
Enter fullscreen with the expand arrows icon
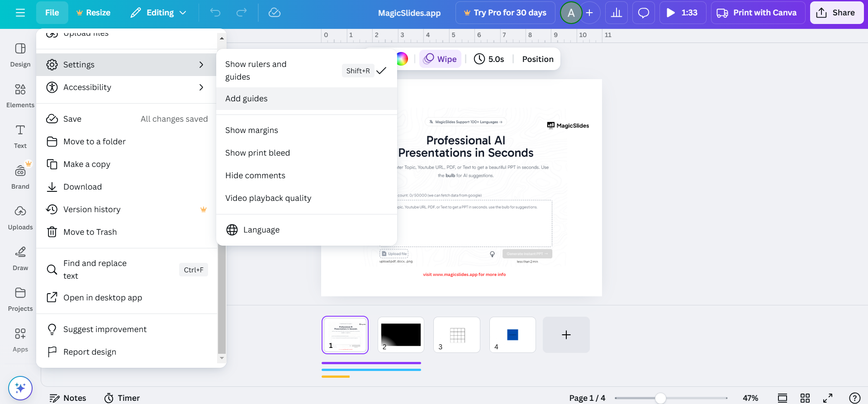(x=828, y=398)
